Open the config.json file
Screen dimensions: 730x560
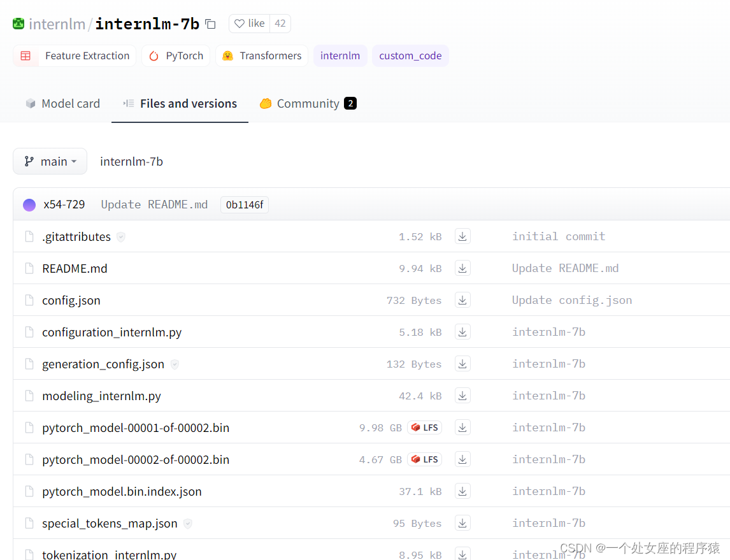coord(71,300)
